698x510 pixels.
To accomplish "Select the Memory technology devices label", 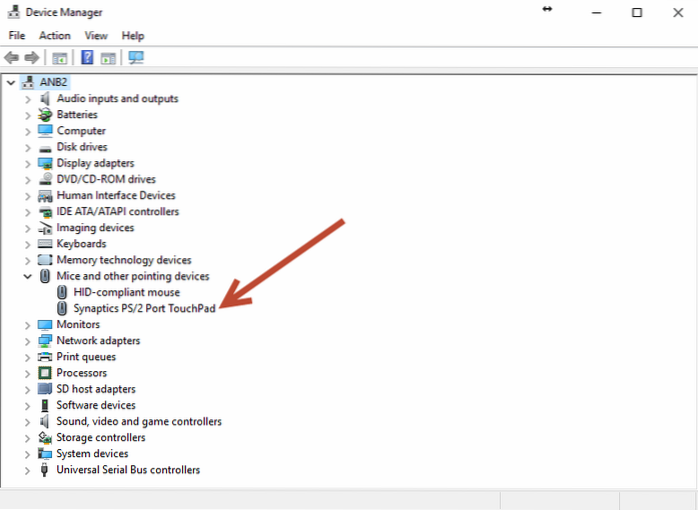I will (x=124, y=259).
